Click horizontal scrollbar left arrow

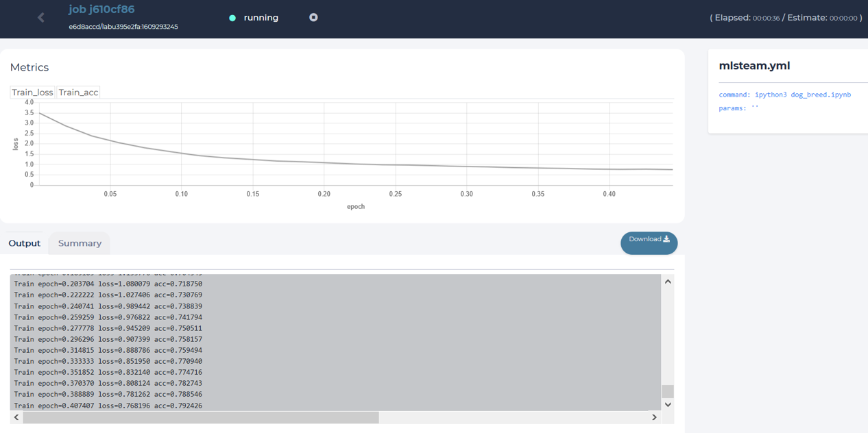[x=16, y=417]
